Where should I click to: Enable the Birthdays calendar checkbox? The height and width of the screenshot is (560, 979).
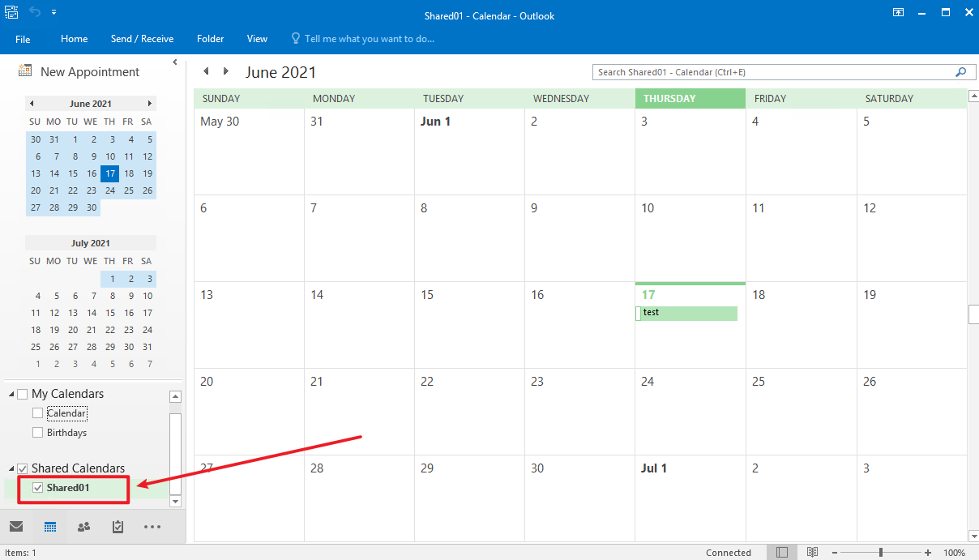tap(37, 433)
